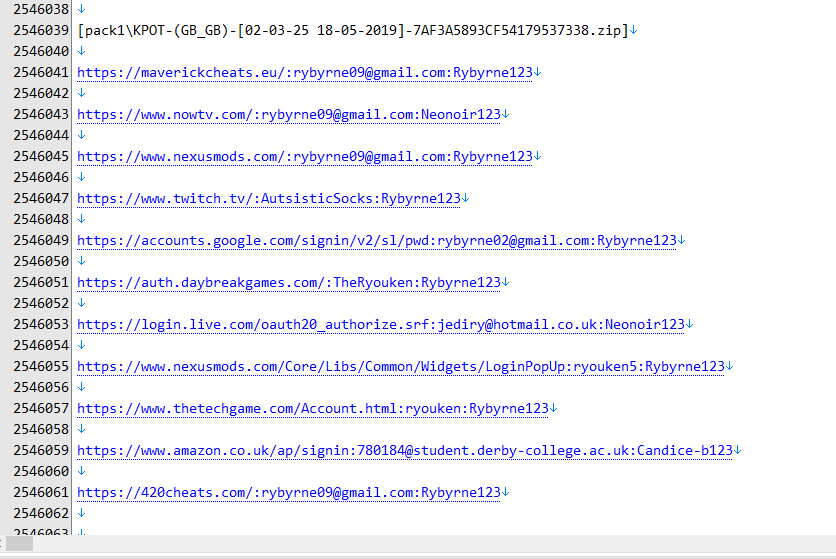Open the thetechgame.com Account.html link
Image resolution: width=836 pixels, height=559 pixels.
(x=312, y=409)
